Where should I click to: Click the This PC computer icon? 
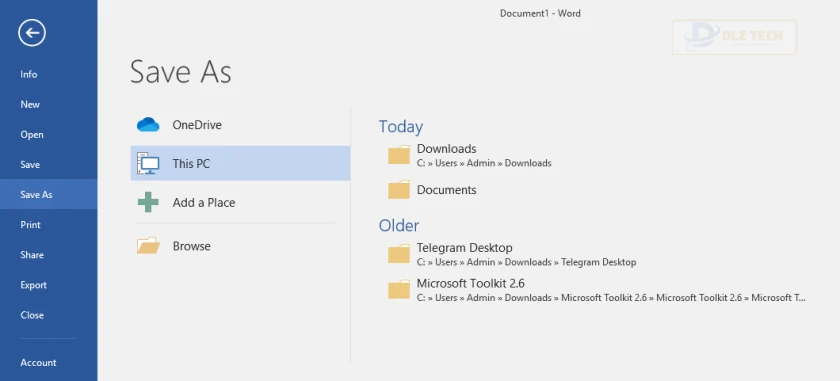[148, 163]
